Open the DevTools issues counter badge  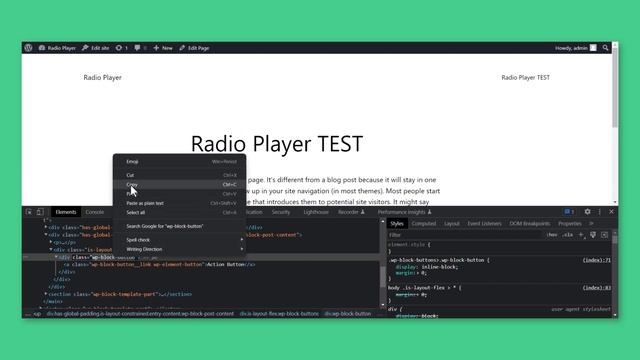click(569, 212)
